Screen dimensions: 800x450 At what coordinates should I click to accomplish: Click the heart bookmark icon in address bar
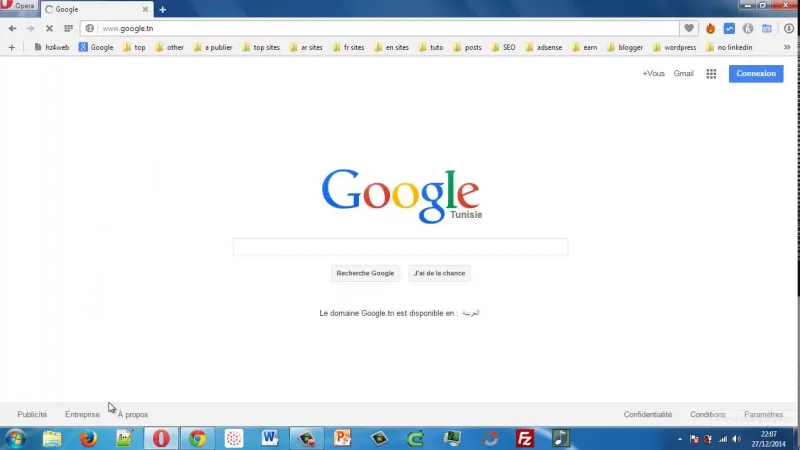point(689,28)
